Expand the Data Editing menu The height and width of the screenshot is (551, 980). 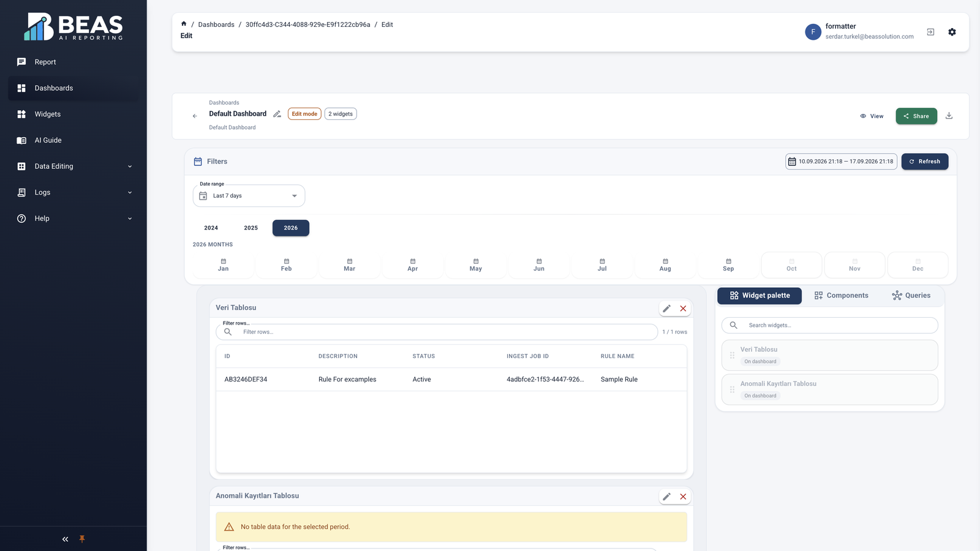73,166
